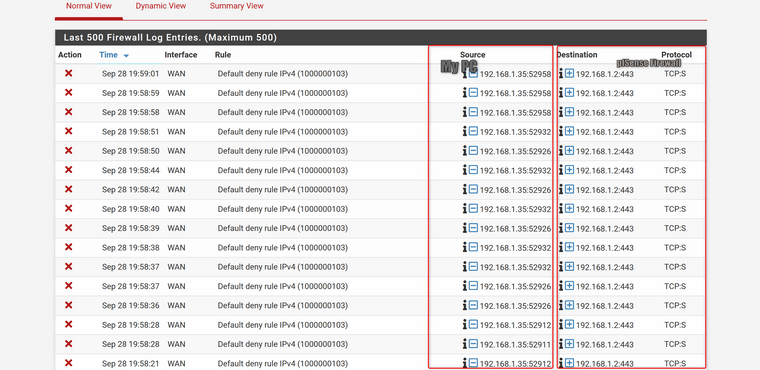Open the Summary View tab
This screenshot has width=760, height=370.
coord(237,6)
